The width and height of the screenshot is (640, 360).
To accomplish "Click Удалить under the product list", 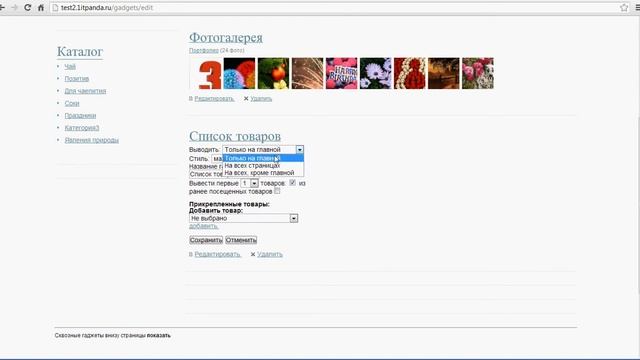I will (270, 254).
